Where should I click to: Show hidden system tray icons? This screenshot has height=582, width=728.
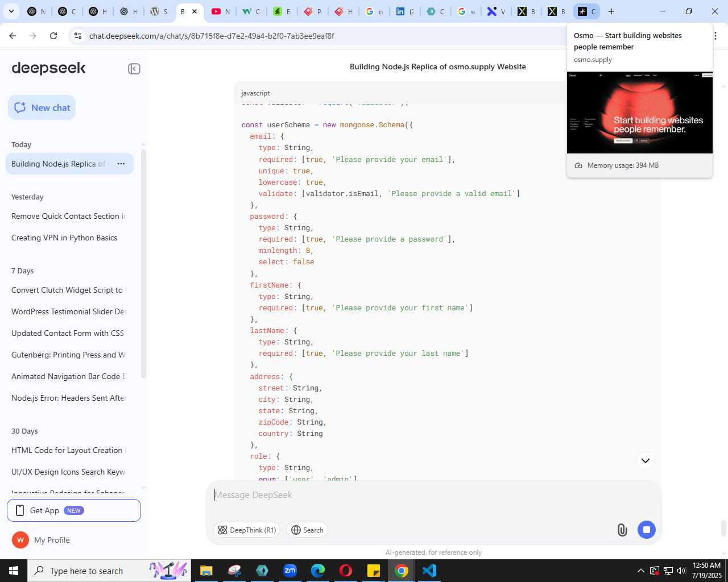pyautogui.click(x=641, y=571)
